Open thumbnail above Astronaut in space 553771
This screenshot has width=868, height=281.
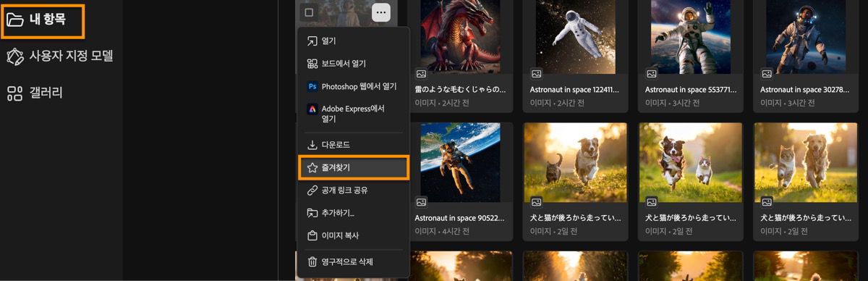(x=691, y=36)
